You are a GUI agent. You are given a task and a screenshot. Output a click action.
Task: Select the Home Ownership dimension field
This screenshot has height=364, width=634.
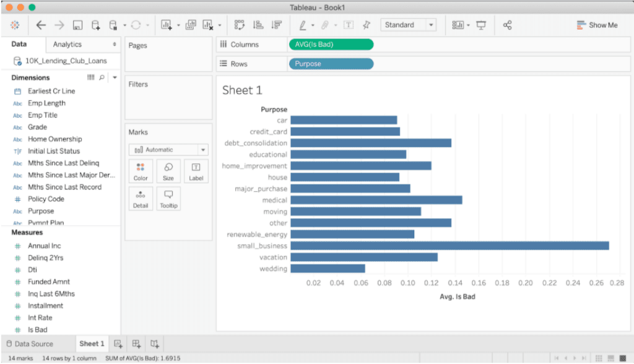[54, 139]
